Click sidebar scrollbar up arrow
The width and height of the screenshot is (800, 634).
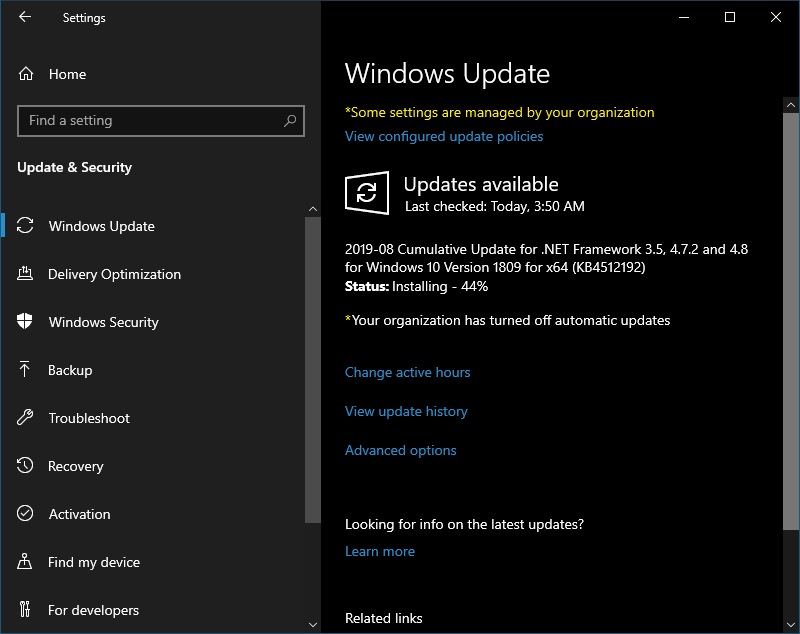tap(313, 209)
